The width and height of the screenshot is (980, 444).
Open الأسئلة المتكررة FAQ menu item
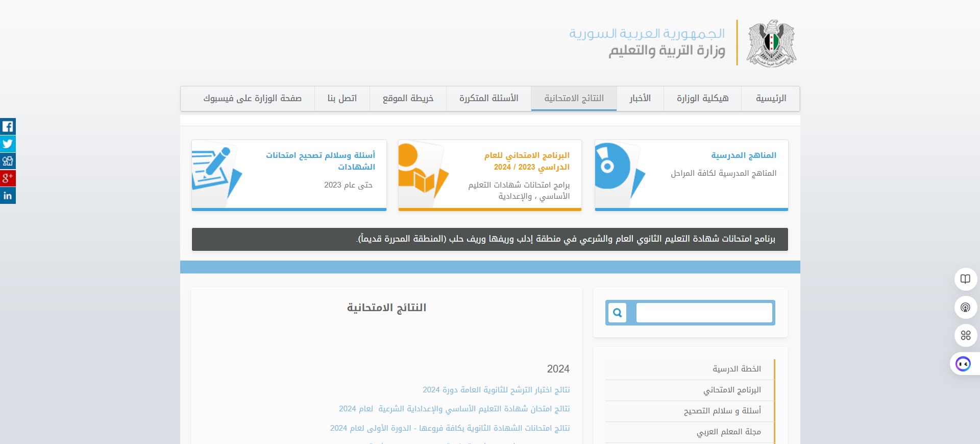pyautogui.click(x=488, y=98)
